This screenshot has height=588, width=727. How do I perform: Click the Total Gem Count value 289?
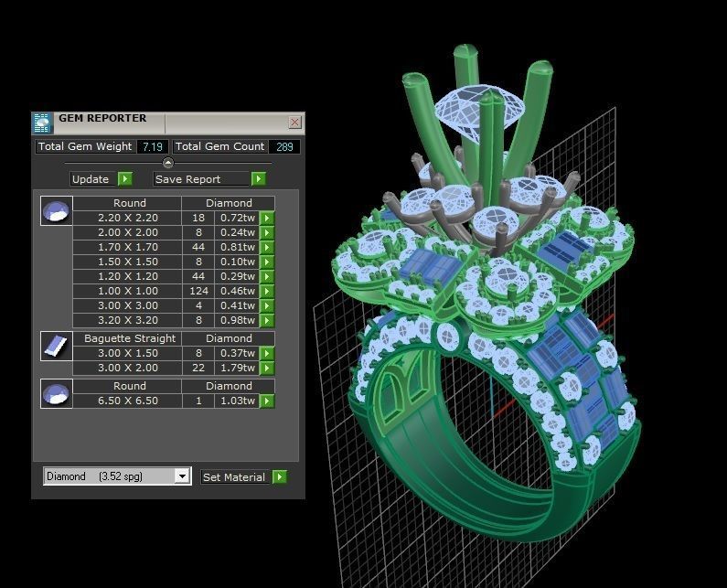(284, 147)
